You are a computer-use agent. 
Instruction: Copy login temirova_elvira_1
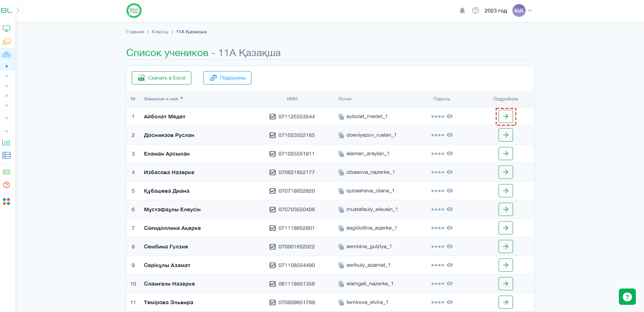pyautogui.click(x=341, y=302)
